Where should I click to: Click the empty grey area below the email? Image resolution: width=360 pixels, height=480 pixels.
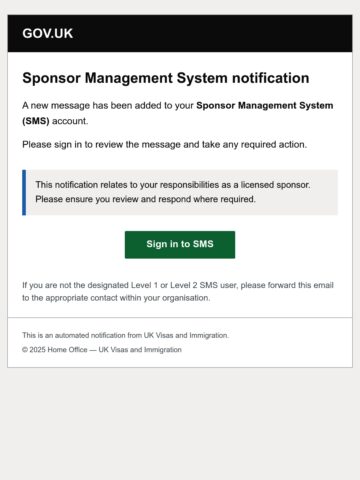pyautogui.click(x=180, y=423)
